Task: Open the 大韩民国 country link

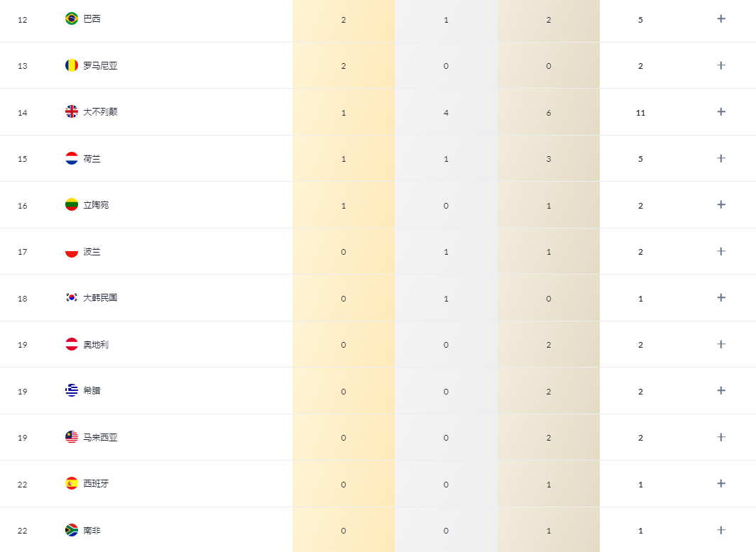Action: (100, 298)
